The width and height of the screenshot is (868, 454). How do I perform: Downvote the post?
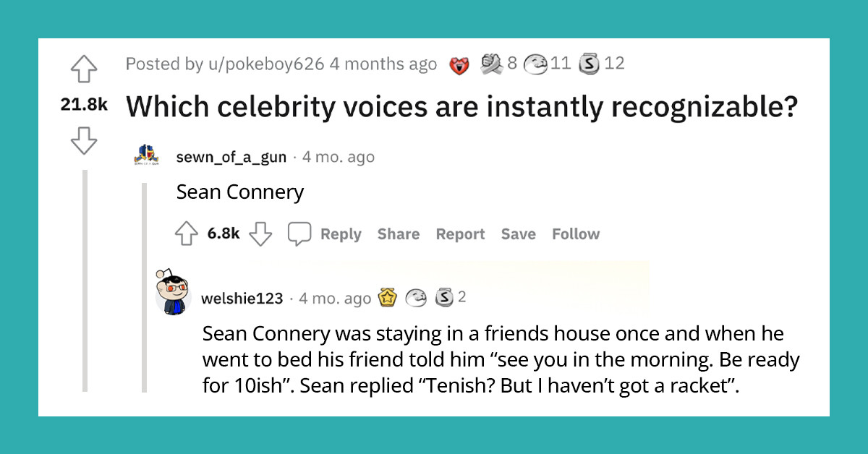(84, 142)
